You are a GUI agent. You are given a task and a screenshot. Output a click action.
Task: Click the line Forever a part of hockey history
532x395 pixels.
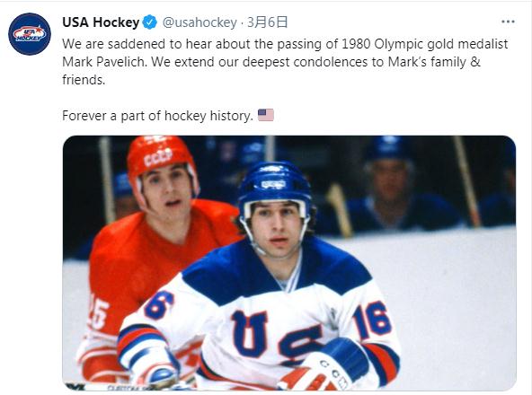(x=157, y=116)
